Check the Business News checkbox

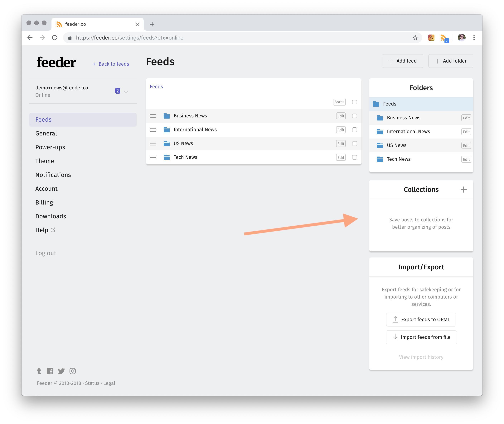(x=354, y=116)
